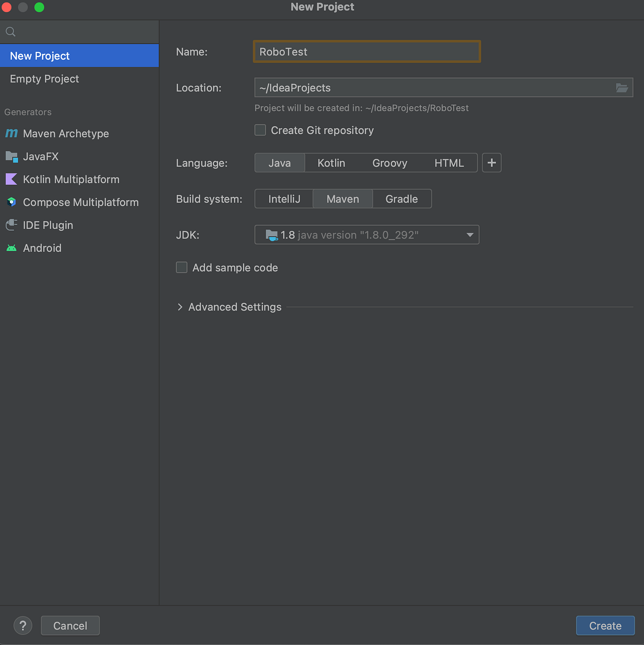Select the Android generator icon
Screen dimensions: 644x645
(11, 248)
